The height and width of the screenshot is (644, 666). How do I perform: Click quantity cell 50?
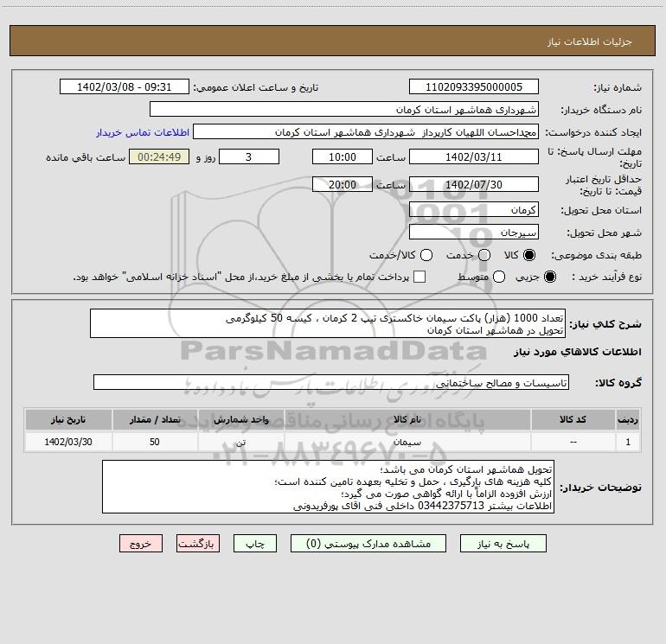click(x=155, y=443)
